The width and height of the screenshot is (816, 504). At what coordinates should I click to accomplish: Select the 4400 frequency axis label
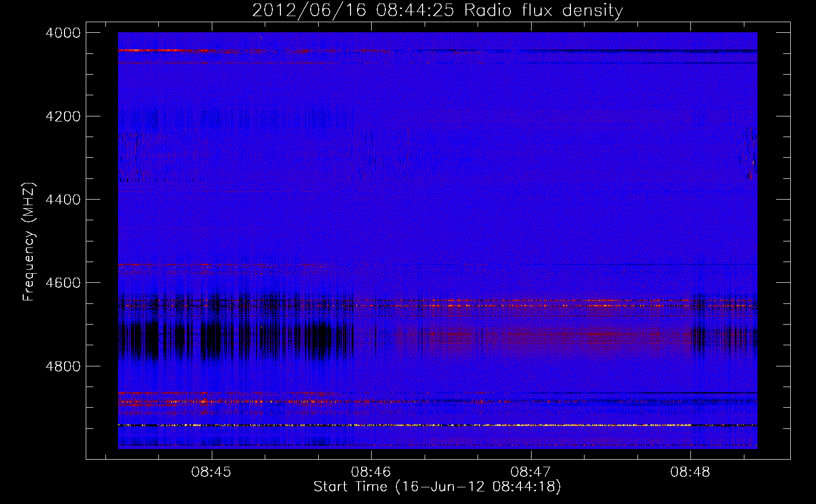point(63,200)
